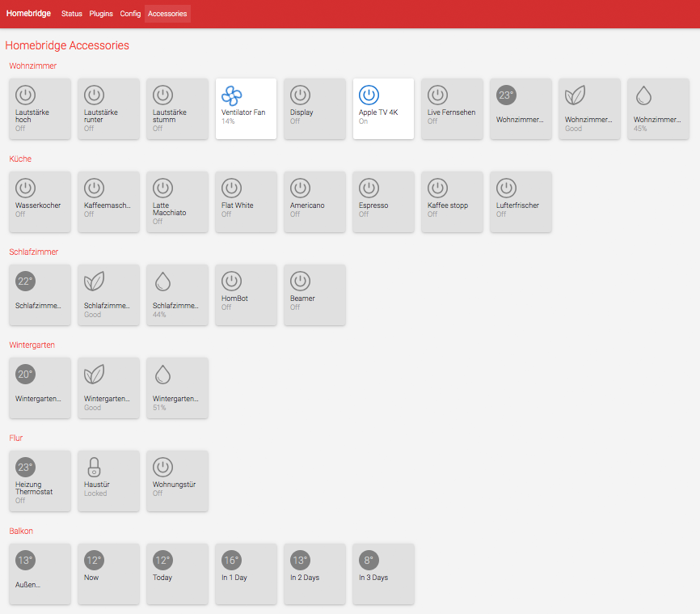Click the In 3 Days 8° forecast icon

pos(369,560)
